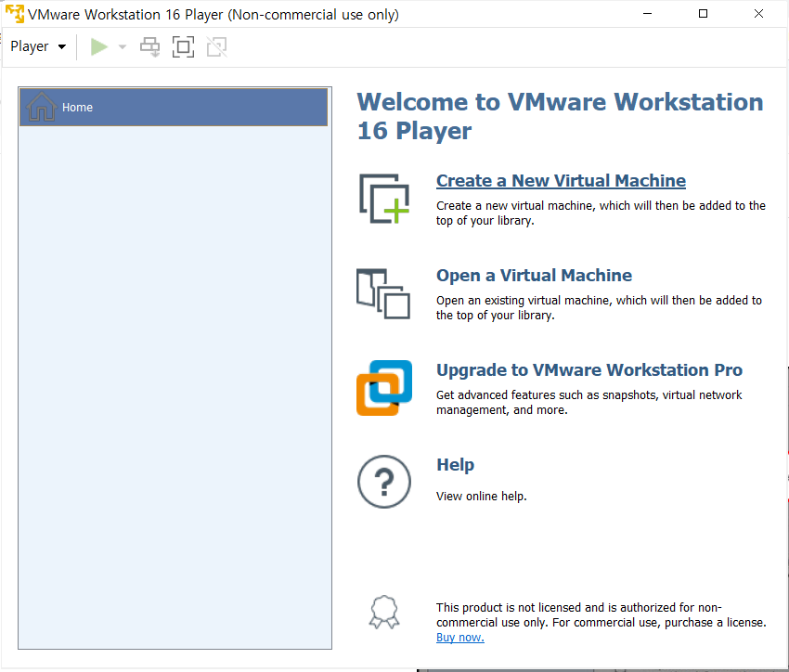The image size is (789, 672).
Task: Click the VMware logo in title bar
Action: point(15,14)
